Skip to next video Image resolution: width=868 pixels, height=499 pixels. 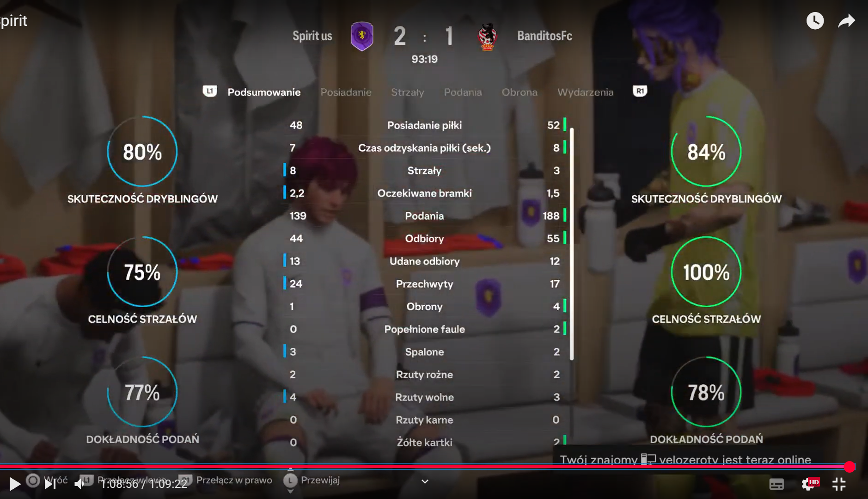(50, 484)
